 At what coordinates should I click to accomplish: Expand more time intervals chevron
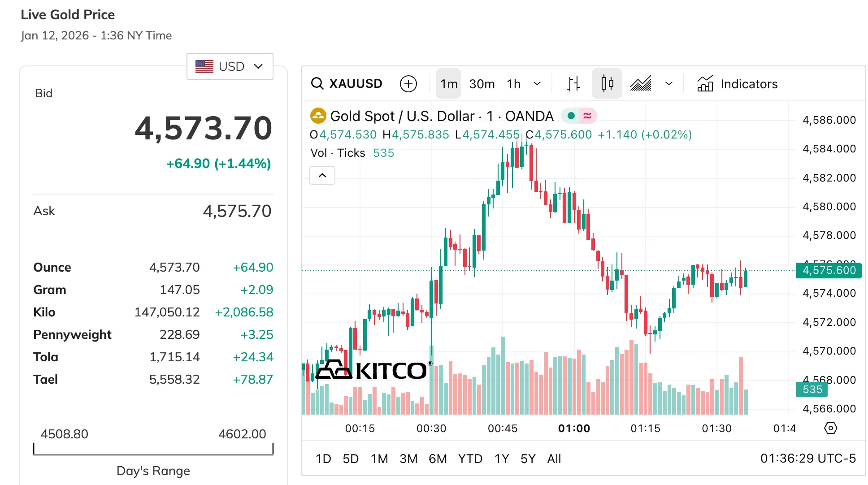click(x=537, y=84)
